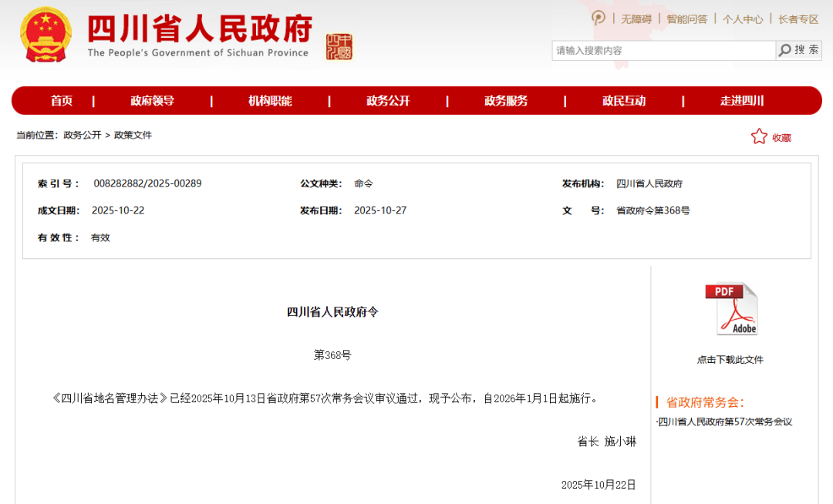
Task: Click the red China Sichuan seal icon
Action: pyautogui.click(x=339, y=46)
